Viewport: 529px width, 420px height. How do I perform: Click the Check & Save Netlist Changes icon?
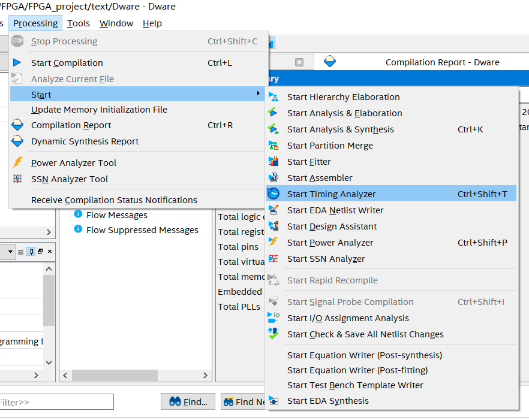coord(273,334)
